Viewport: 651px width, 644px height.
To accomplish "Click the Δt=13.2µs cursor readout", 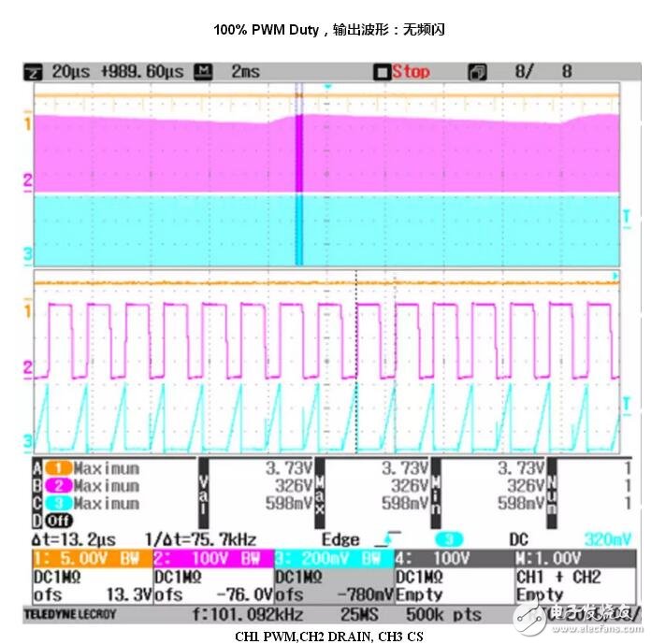I will click(74, 540).
